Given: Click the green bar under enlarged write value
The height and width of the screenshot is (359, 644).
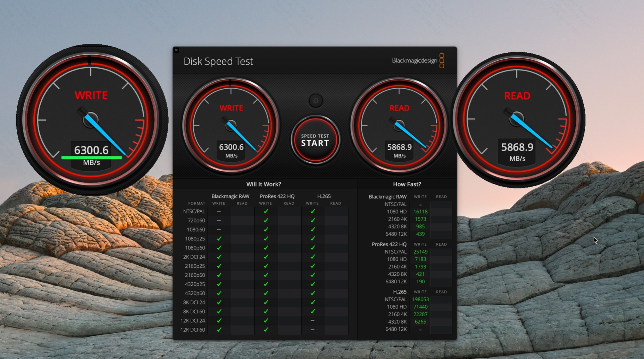Looking at the screenshot, I should click(92, 157).
